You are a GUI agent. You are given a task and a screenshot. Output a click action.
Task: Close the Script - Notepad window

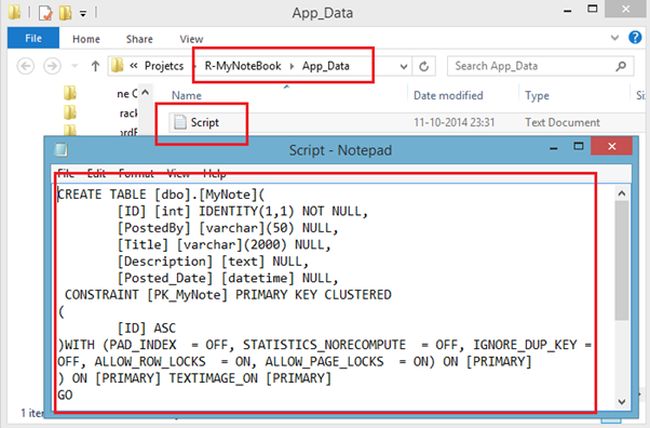point(612,146)
